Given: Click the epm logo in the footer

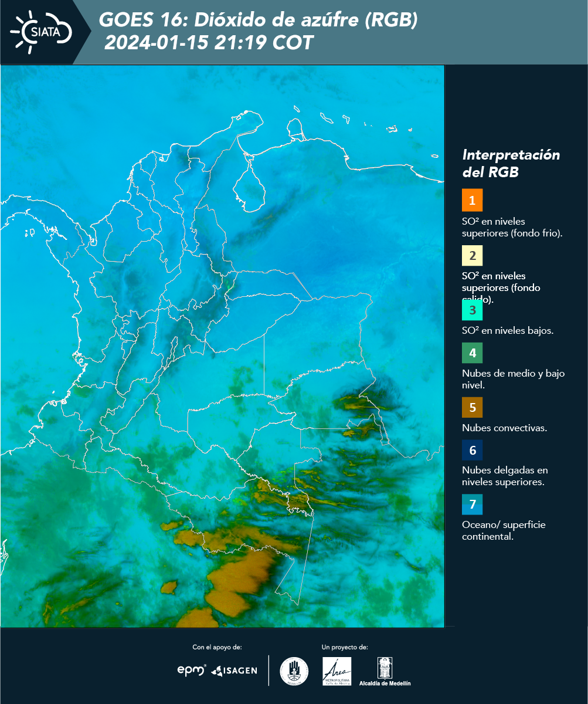Looking at the screenshot, I should point(192,669).
